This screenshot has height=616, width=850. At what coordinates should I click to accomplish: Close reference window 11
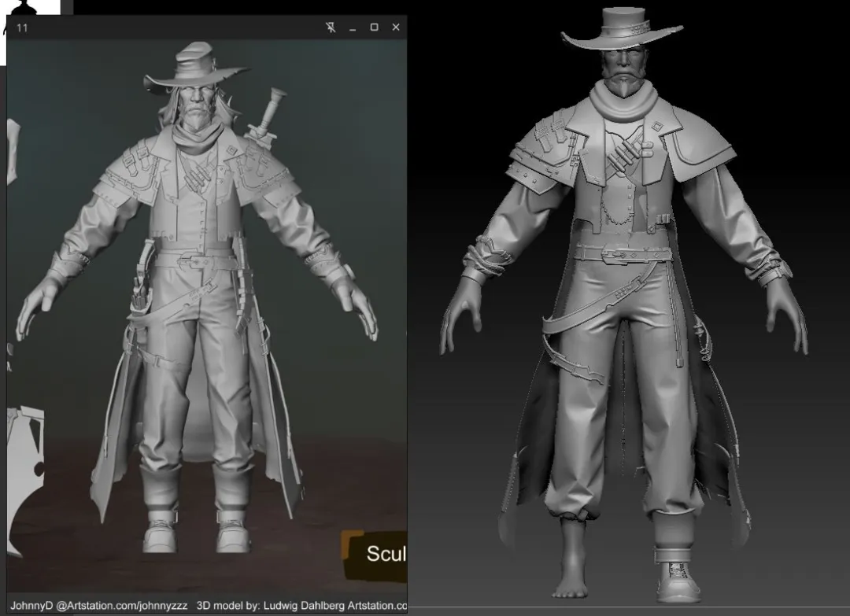tap(396, 27)
